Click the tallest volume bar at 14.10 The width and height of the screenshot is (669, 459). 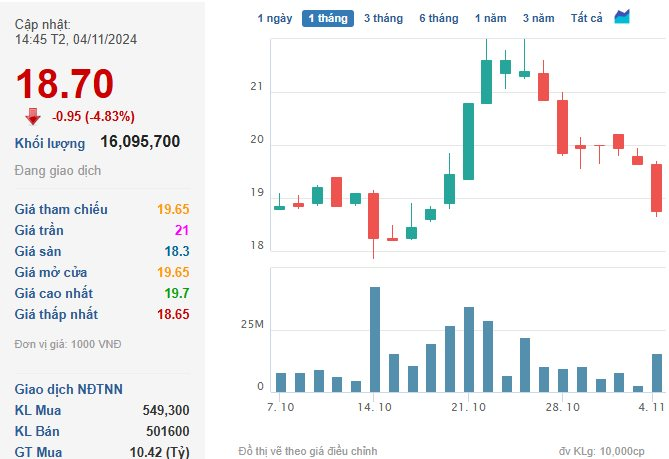375,340
